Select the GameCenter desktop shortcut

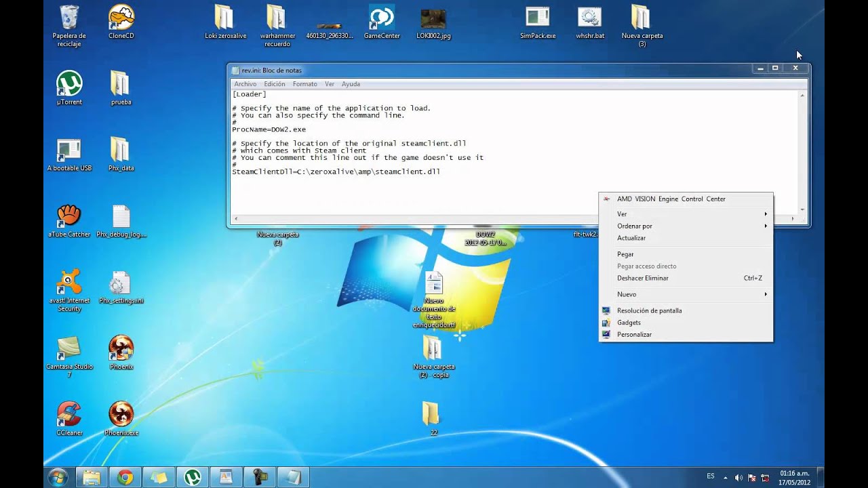382,22
